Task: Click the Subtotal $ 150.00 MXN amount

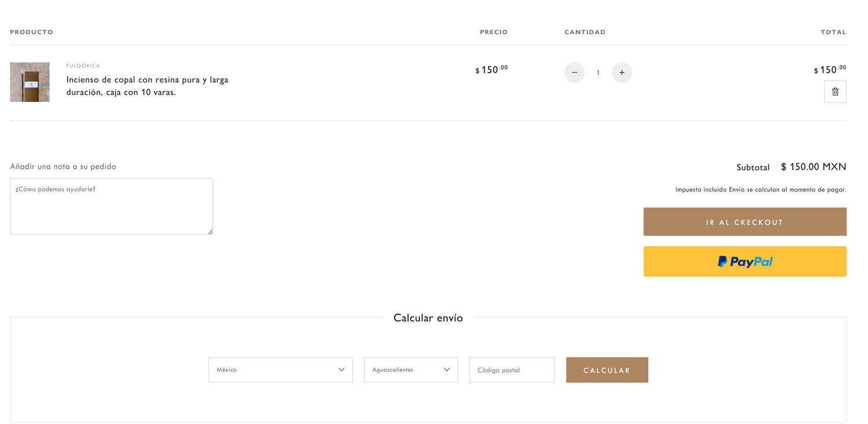Action: tap(813, 167)
